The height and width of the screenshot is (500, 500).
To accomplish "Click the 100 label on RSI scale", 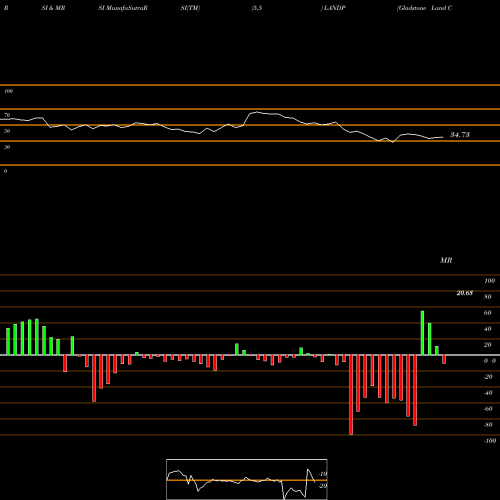I will pyautogui.click(x=8, y=91).
